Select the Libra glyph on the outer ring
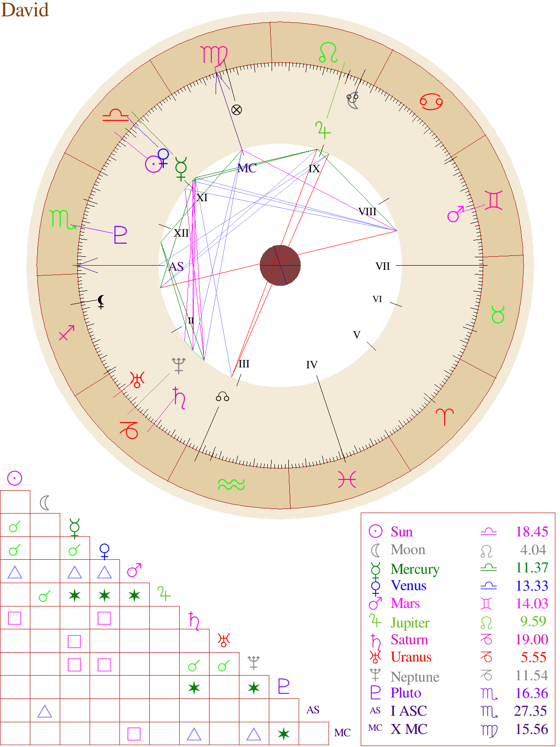The height and width of the screenshot is (747, 560). pyautogui.click(x=115, y=115)
